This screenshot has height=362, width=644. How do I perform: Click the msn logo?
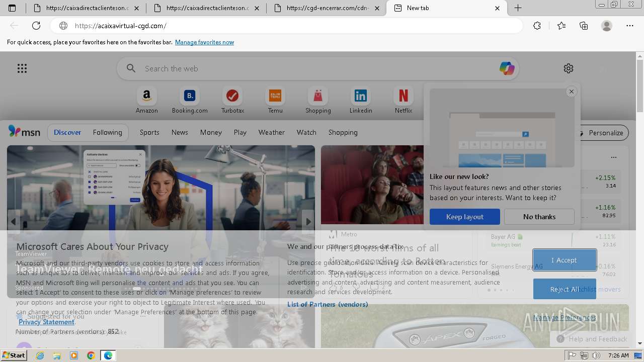tap(24, 132)
